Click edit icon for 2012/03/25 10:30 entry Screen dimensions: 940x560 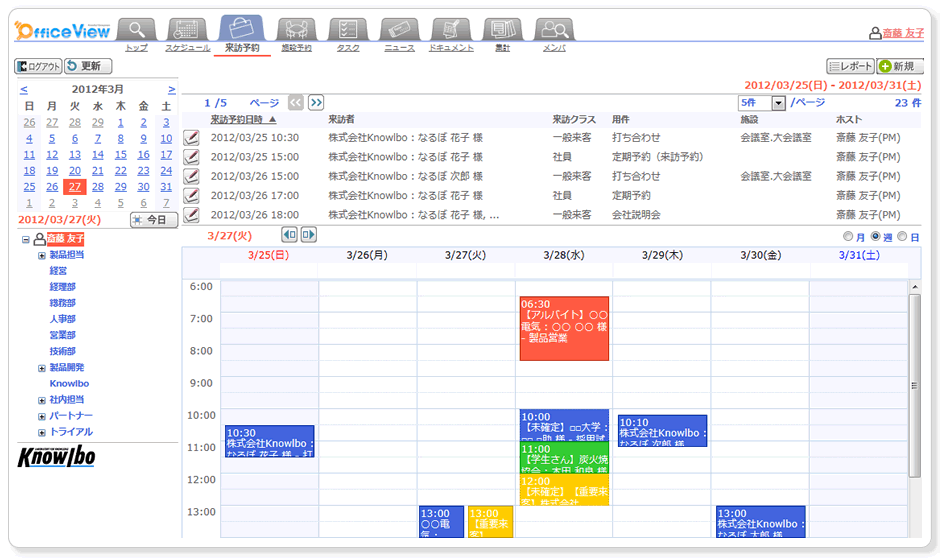tap(192, 138)
